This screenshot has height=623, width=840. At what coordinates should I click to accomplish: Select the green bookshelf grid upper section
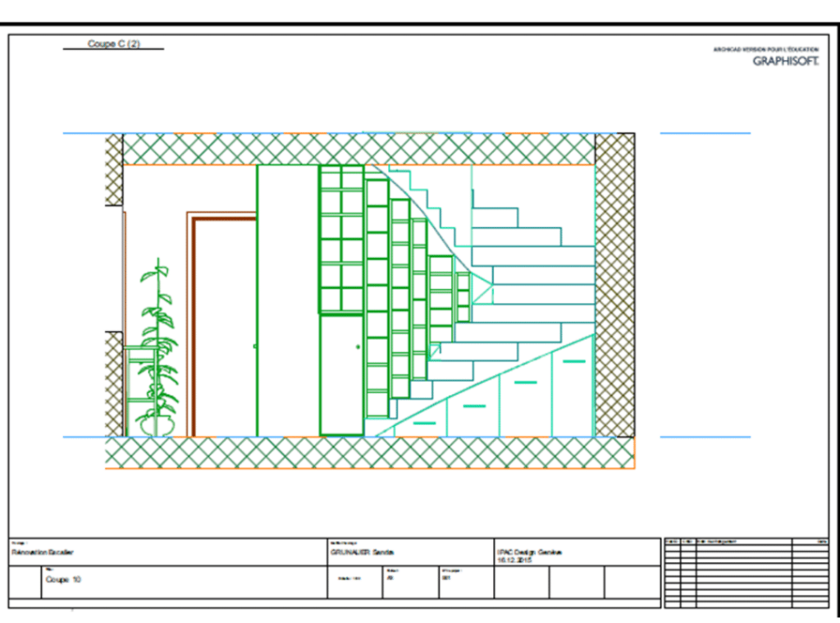[x=341, y=238]
